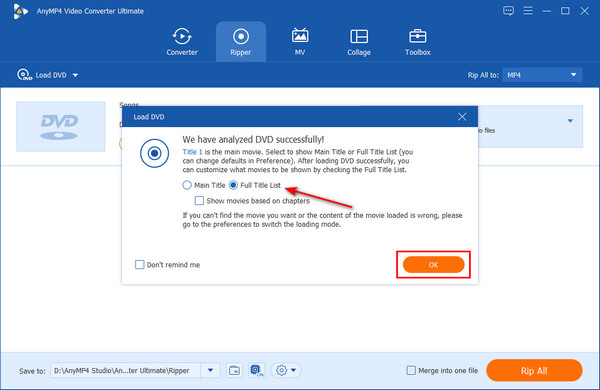This screenshot has height=390, width=600.
Task: Open the settings gear dropdown
Action: pos(286,370)
